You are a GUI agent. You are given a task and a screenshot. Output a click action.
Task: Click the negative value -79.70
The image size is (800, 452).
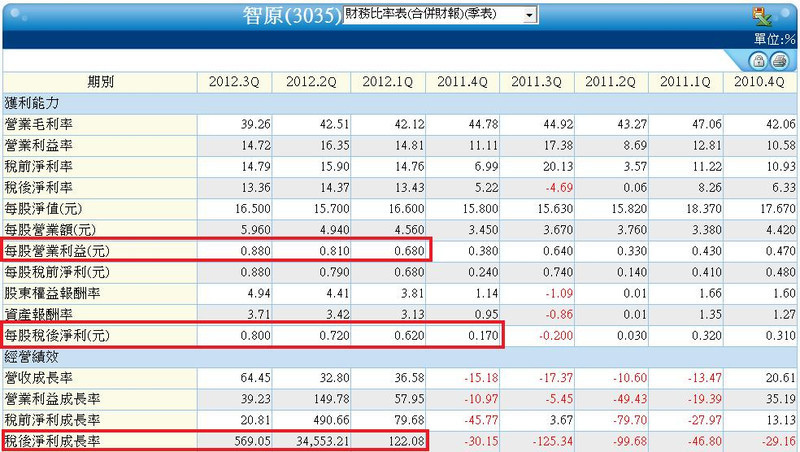click(x=630, y=420)
